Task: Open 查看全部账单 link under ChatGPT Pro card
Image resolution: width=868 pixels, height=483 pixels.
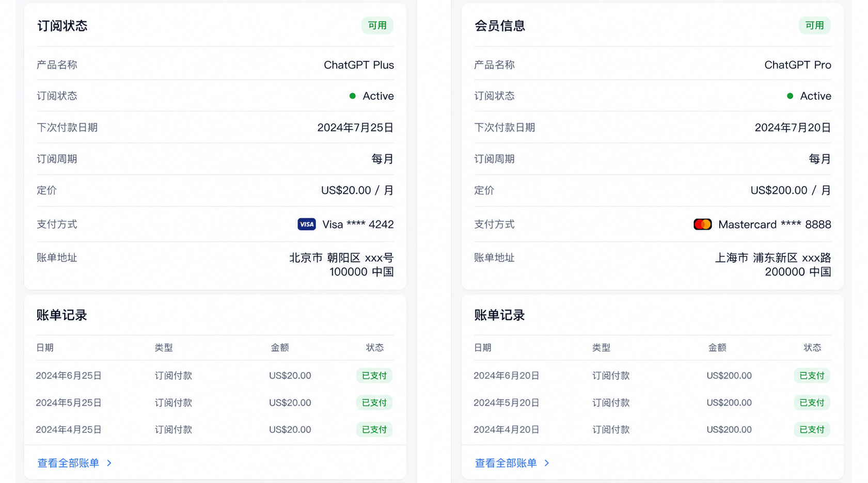Action: (x=506, y=463)
